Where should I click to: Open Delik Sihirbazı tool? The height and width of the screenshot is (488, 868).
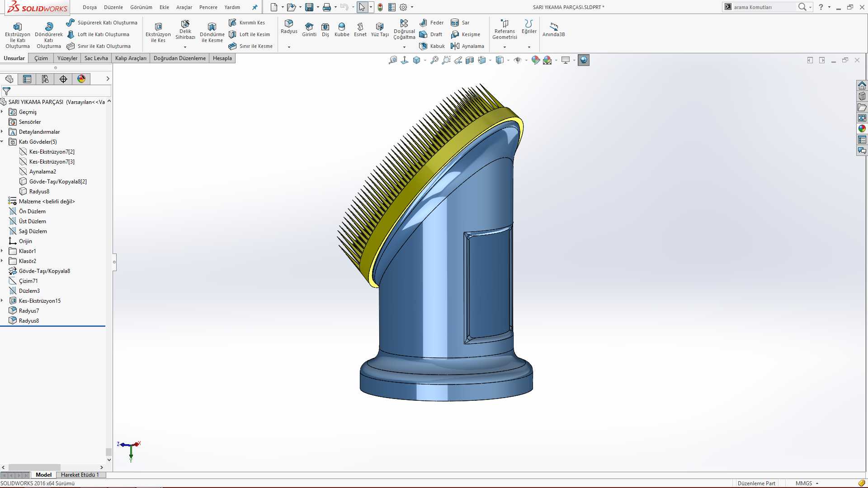(x=185, y=30)
